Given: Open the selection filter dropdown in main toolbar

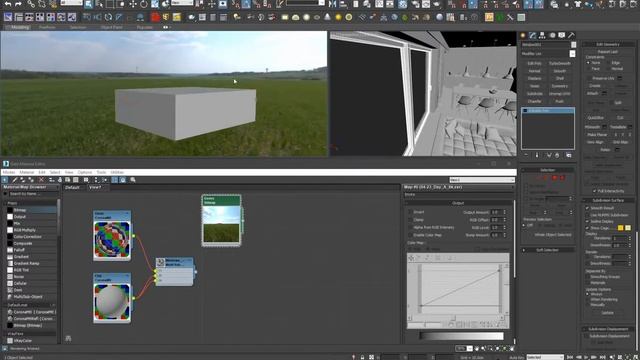Looking at the screenshot, I should point(72,2).
